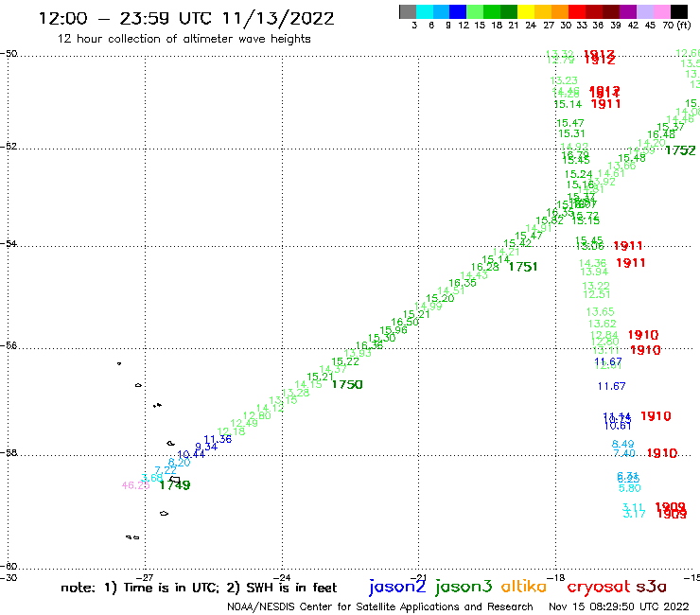Image resolution: width=700 pixels, height=615 pixels.
Task: Click the latitude axis label -60
Action: click(9, 567)
